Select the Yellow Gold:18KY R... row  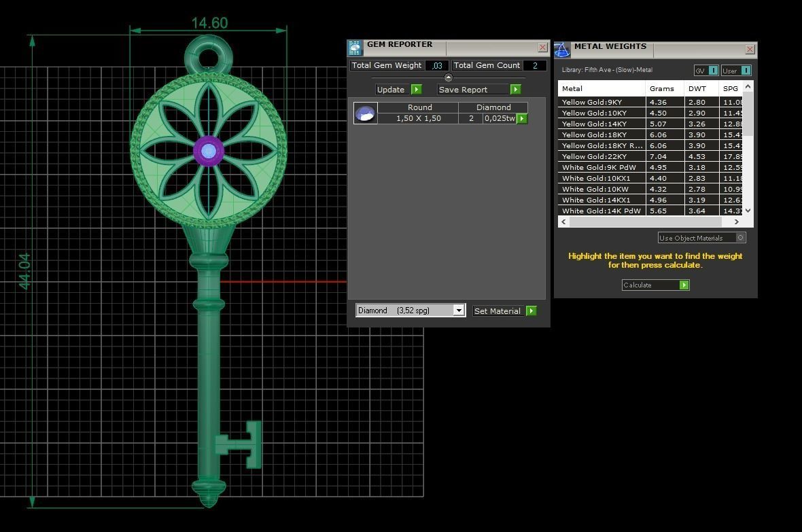coord(650,145)
